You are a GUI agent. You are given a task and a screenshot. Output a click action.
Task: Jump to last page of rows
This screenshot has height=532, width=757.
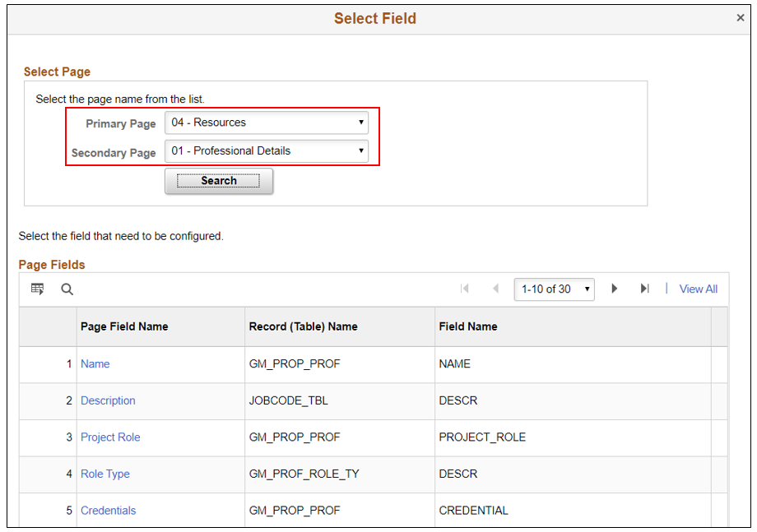[x=645, y=289]
